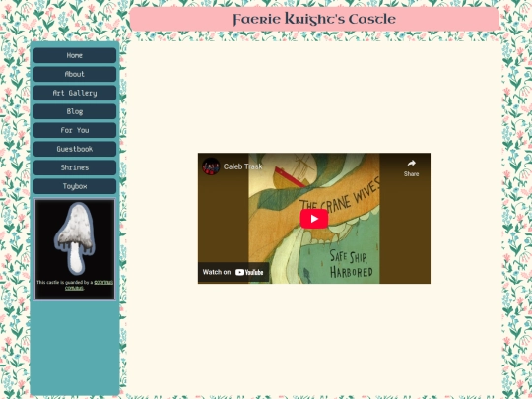
Task: Open the Art Gallery page
Action: click(x=75, y=93)
